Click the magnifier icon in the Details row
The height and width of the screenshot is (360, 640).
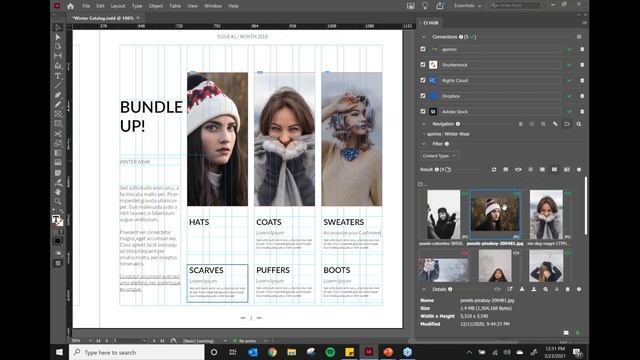[546, 289]
